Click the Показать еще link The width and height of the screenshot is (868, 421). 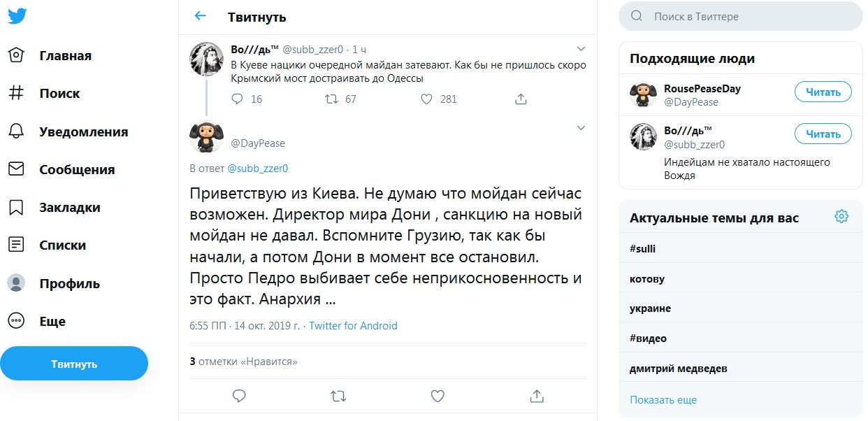click(663, 400)
